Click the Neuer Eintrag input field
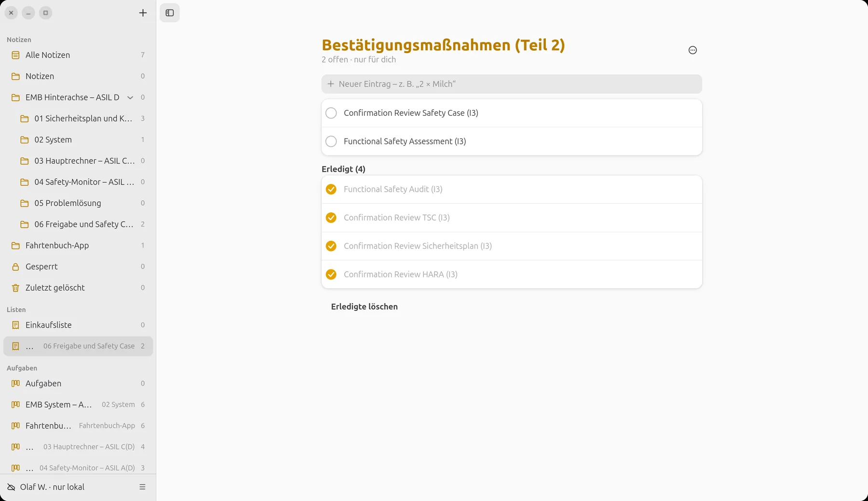Image resolution: width=868 pixels, height=501 pixels. pos(512,84)
